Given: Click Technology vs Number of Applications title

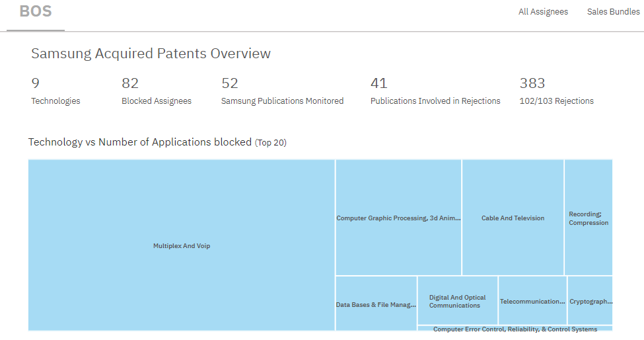Looking at the screenshot, I should tap(140, 142).
